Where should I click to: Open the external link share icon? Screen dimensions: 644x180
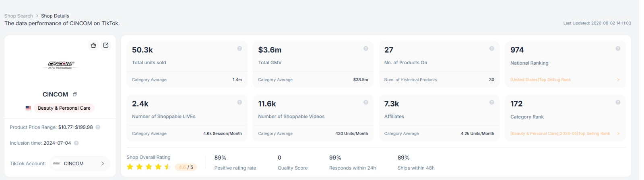pos(106,45)
